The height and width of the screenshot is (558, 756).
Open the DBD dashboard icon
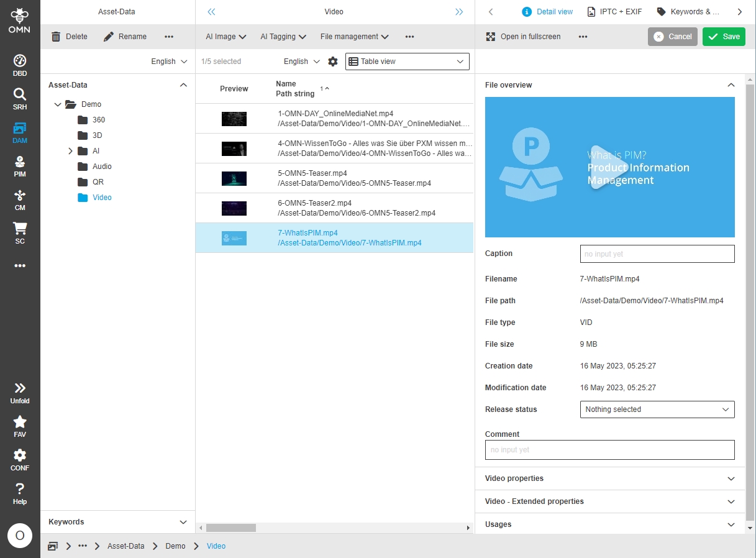pos(20,65)
